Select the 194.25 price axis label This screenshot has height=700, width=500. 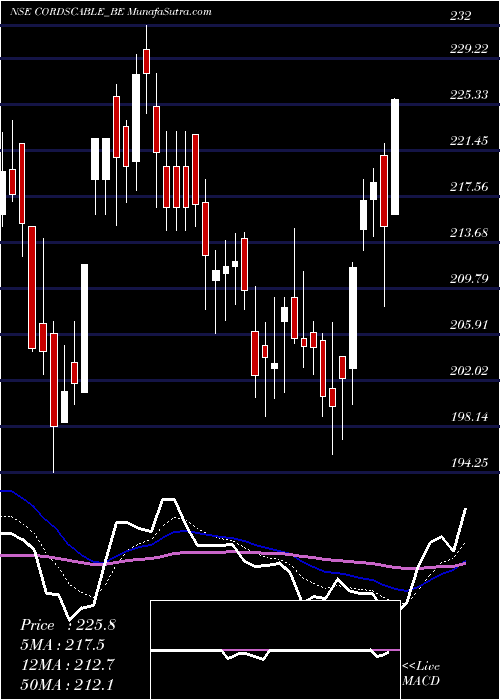[469, 463]
